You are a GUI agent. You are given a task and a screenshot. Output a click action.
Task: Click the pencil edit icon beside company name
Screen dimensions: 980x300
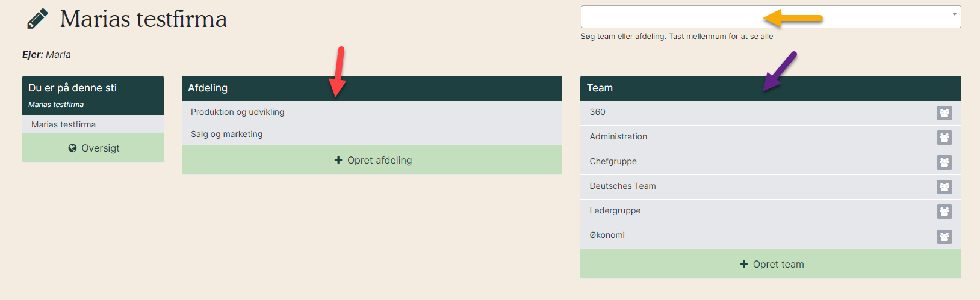(x=37, y=19)
